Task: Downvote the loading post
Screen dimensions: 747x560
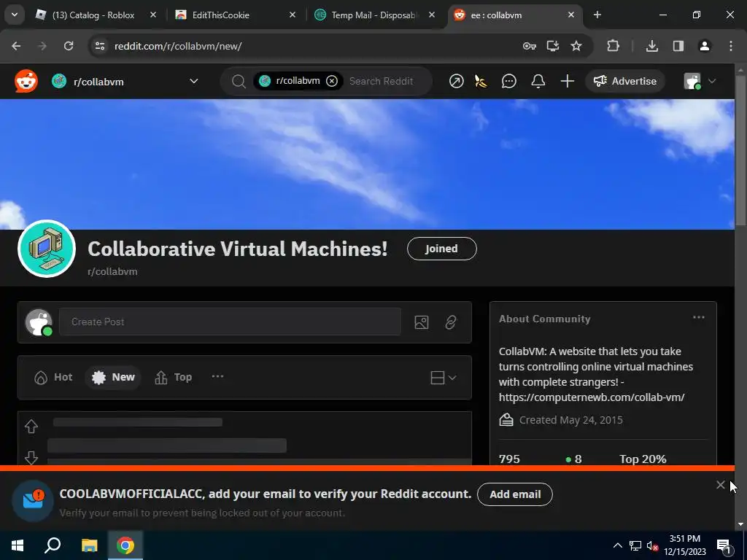Action: point(31,458)
